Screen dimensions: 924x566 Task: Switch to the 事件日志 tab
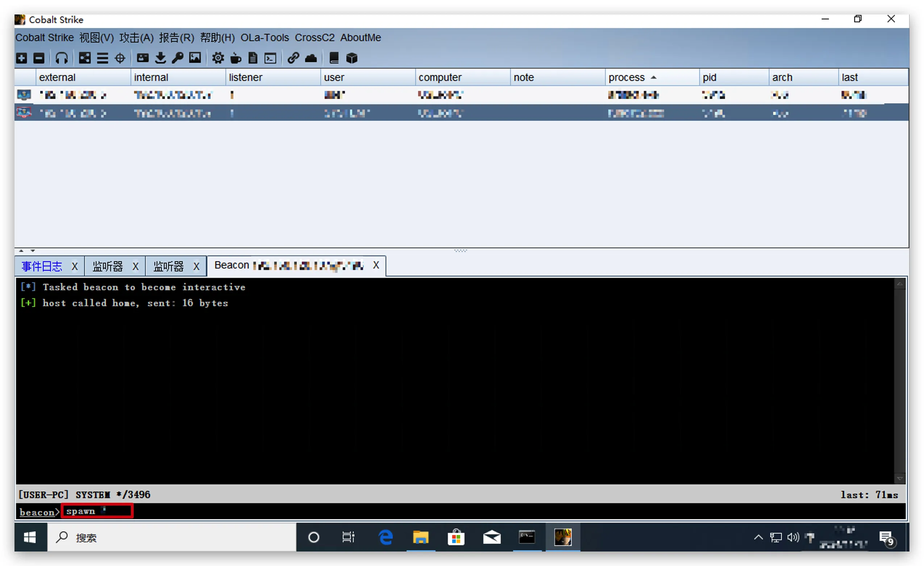(42, 266)
